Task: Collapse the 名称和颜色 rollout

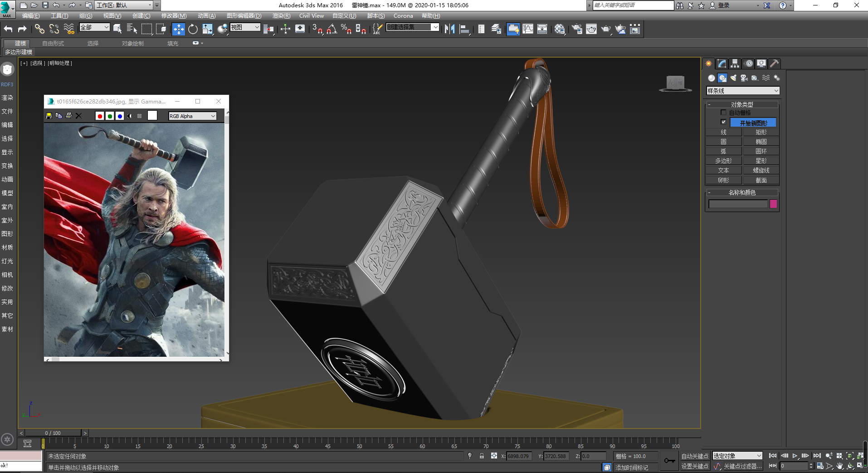Action: (742, 192)
